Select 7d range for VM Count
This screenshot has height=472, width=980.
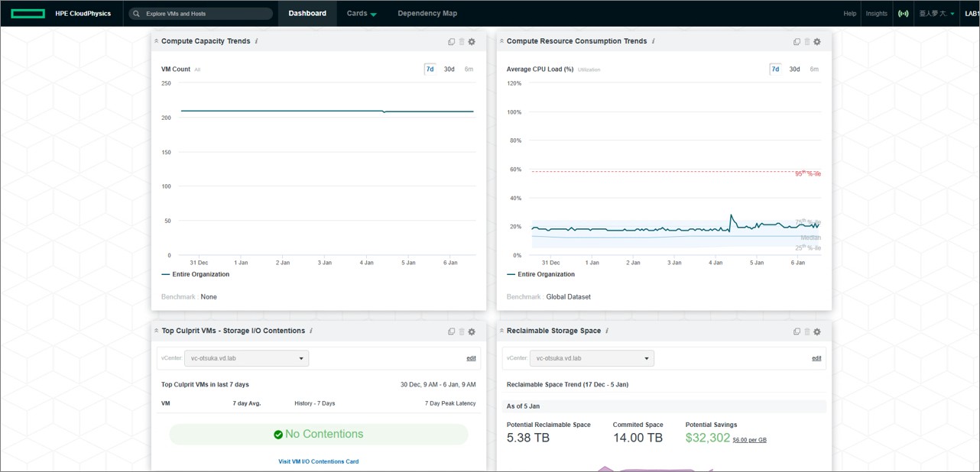[x=430, y=70]
